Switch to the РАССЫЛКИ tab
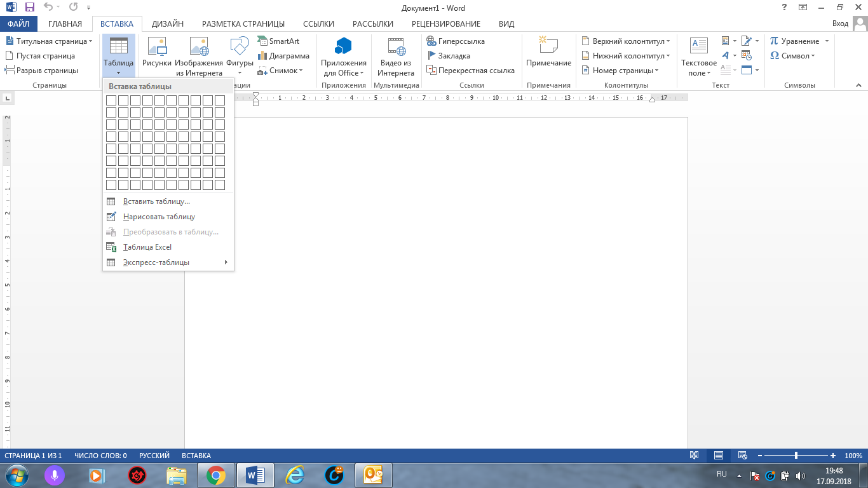868x488 pixels. (373, 24)
